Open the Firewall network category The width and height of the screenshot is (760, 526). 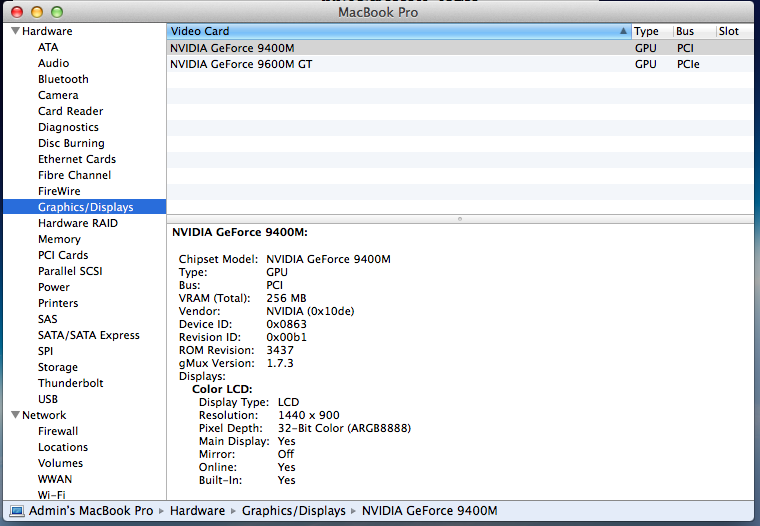(58, 431)
